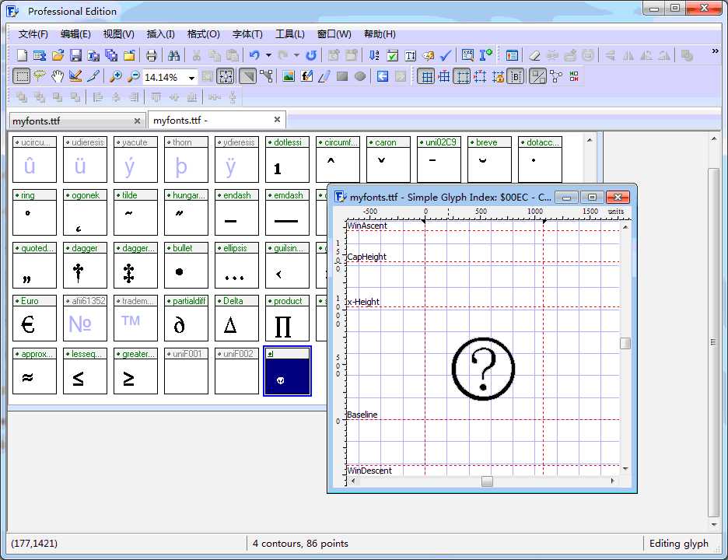The width and height of the screenshot is (728, 560).
Task: Toggle filled outline display button
Action: (247, 77)
